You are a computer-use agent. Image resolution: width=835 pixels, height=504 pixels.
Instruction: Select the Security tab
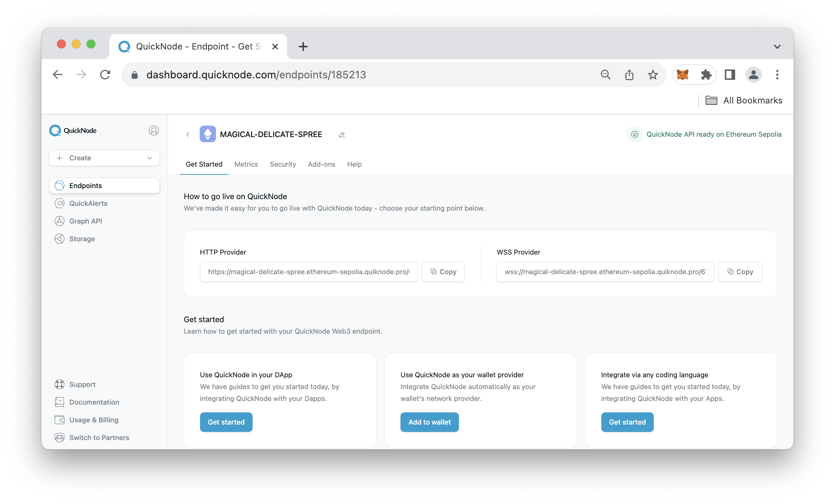[283, 164]
